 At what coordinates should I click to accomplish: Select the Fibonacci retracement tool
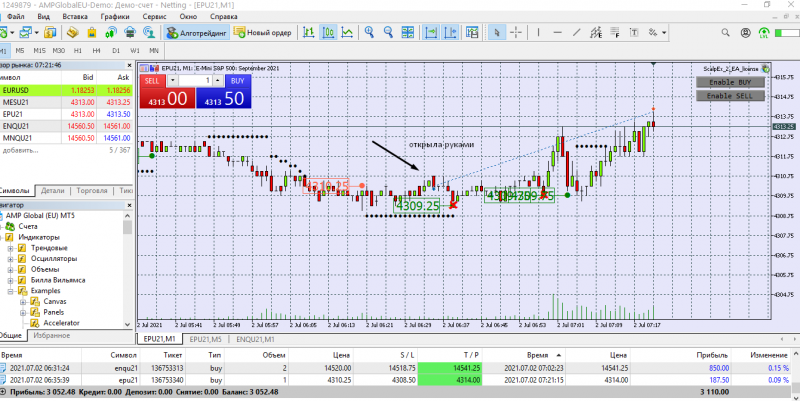click(615, 33)
